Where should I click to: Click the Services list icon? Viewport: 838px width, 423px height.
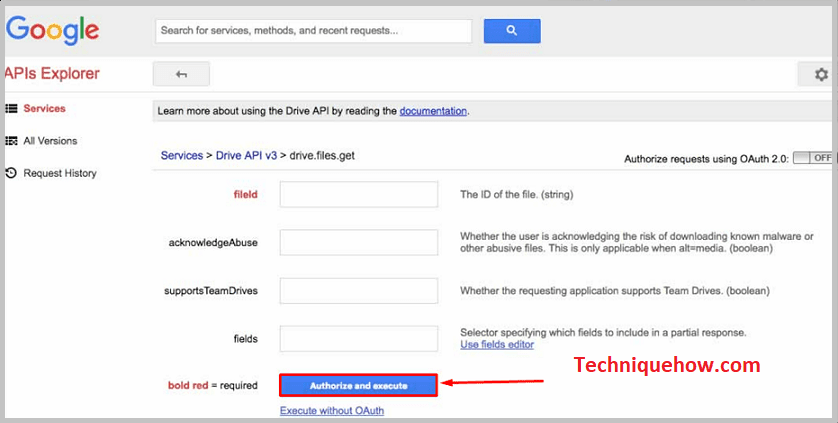point(11,109)
